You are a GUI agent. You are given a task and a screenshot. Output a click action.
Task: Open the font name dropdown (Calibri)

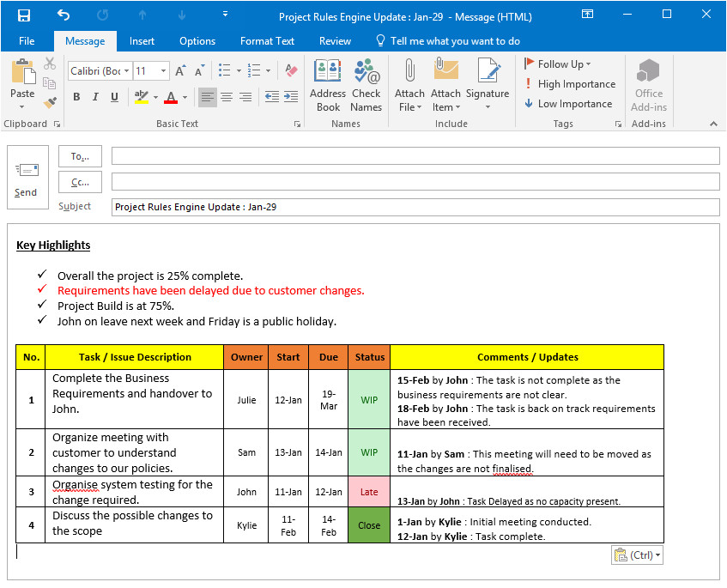127,71
